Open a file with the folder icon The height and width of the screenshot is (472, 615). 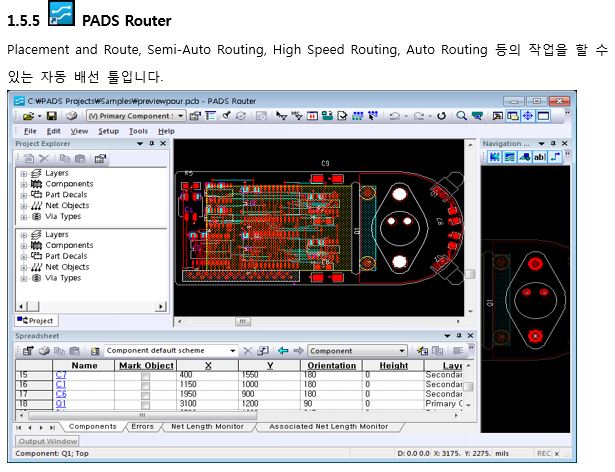click(x=28, y=116)
